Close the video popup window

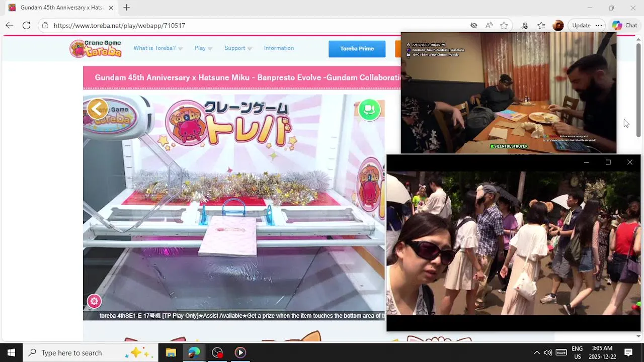(x=629, y=162)
